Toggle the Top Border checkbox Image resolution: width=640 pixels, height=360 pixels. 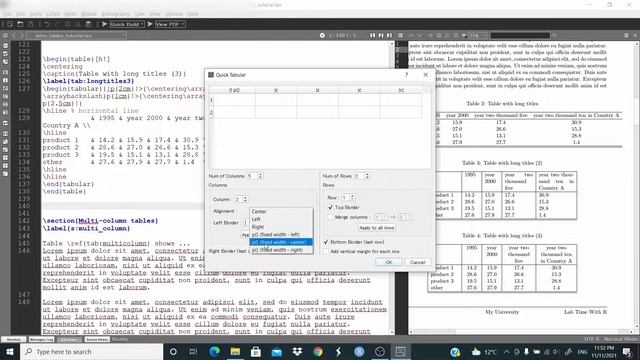(x=330, y=207)
